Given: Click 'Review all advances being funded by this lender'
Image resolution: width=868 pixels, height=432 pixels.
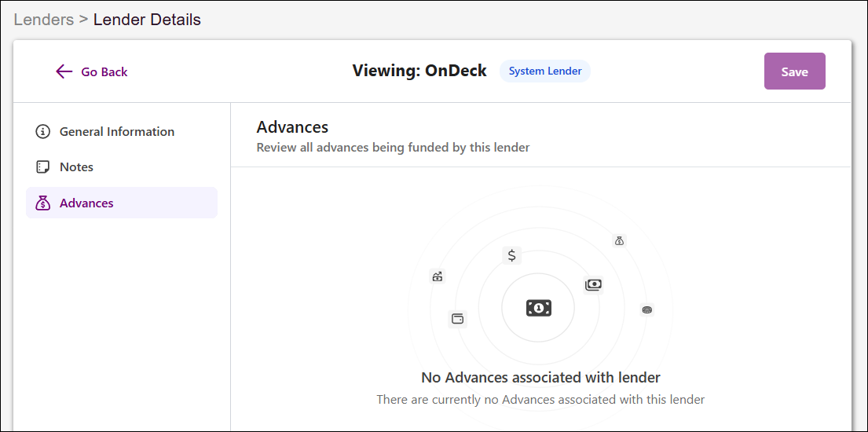Looking at the screenshot, I should click(x=393, y=148).
